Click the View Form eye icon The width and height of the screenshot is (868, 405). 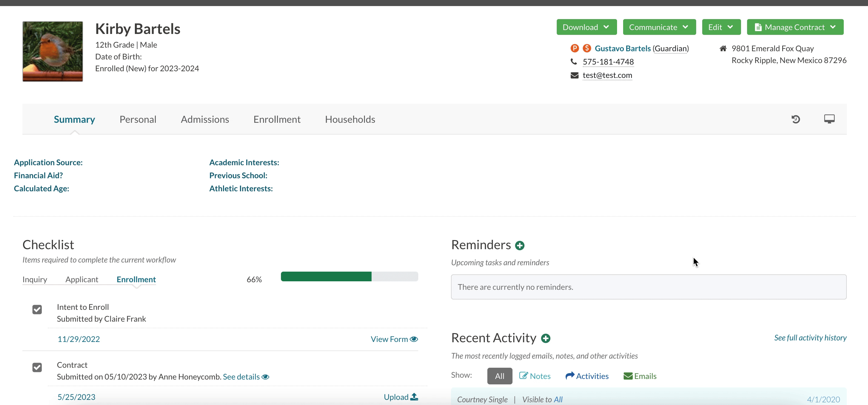[x=414, y=339]
